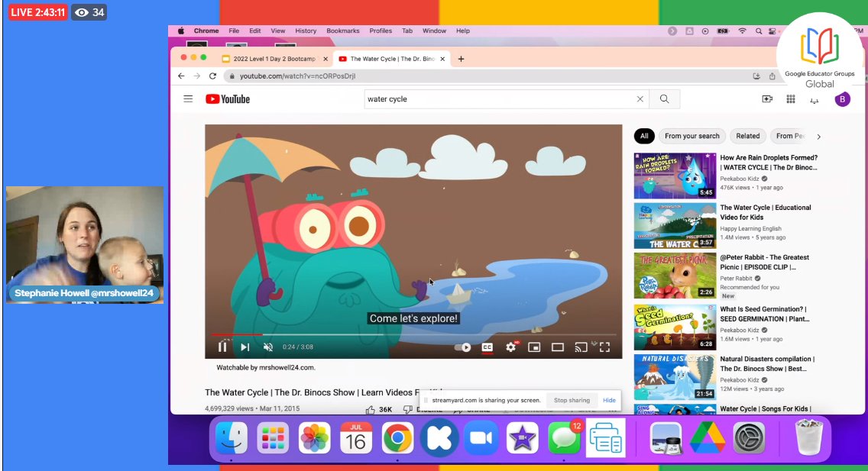Viewport: 868px width, 471px height.
Task: Open the History menu
Action: coord(306,31)
